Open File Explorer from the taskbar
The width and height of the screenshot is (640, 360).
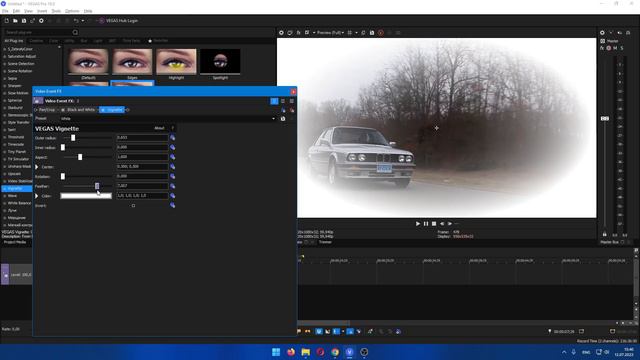pyautogui.click(x=305, y=352)
